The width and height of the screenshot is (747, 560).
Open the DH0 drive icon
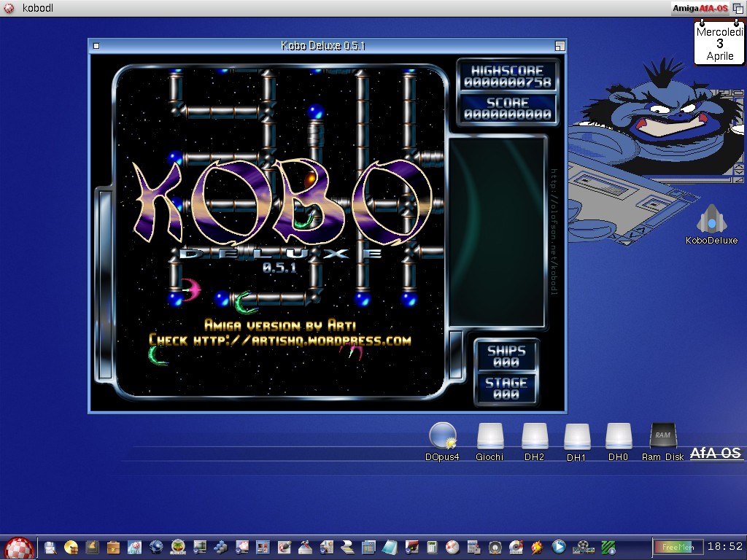coord(618,436)
